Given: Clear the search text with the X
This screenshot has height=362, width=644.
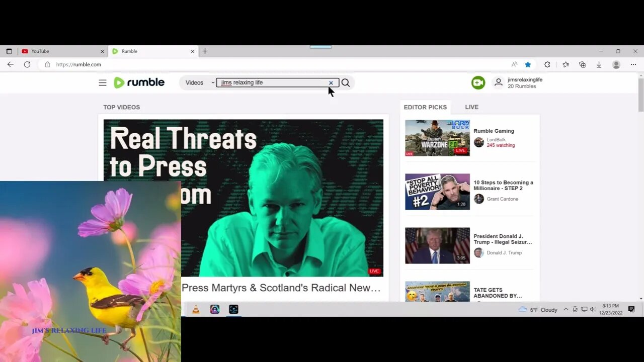Looking at the screenshot, I should pyautogui.click(x=331, y=82).
